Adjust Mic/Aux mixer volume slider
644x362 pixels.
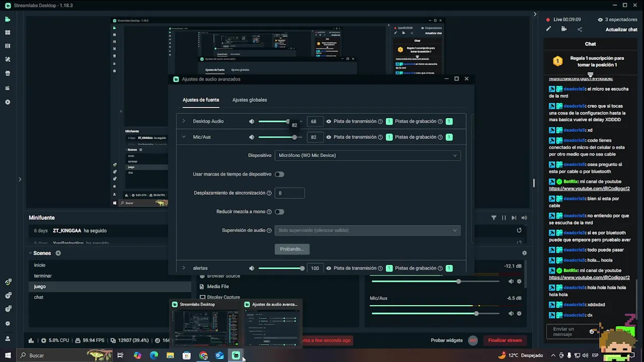pos(435,313)
